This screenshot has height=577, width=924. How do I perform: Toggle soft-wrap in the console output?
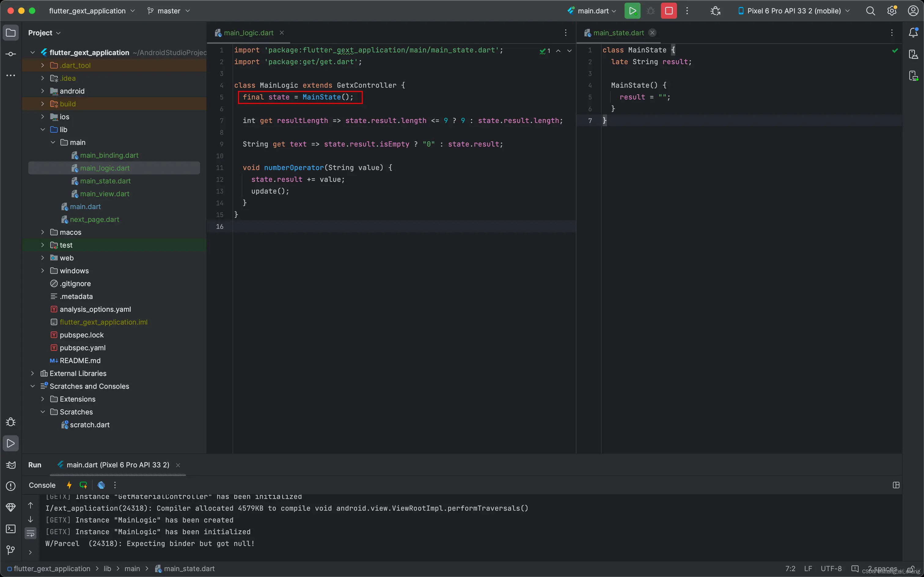point(31,533)
